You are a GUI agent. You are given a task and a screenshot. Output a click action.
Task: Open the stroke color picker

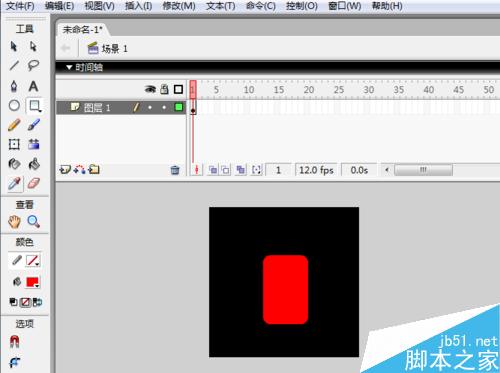coord(33,260)
